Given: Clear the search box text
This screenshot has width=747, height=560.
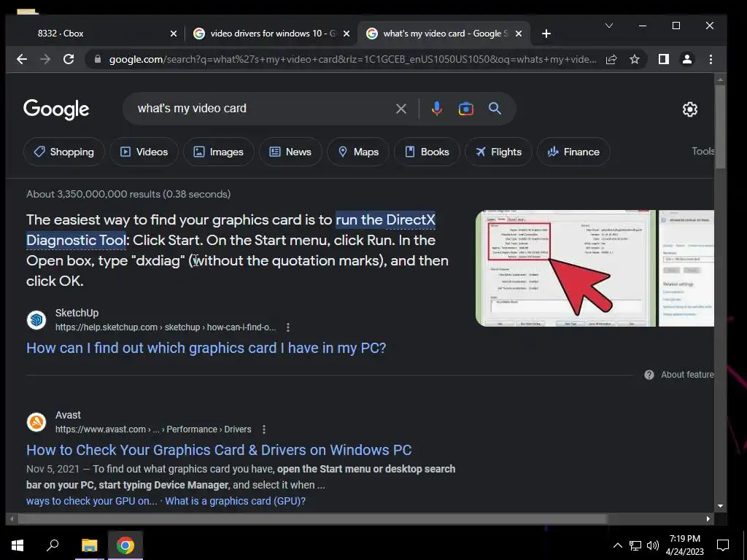Looking at the screenshot, I should [x=401, y=109].
